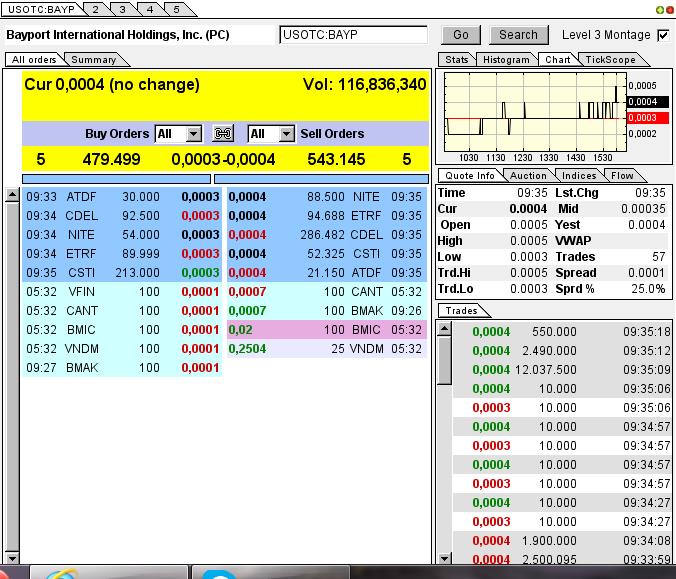Screen dimensions: 676x579
Task: Select the NITE sell order of 88.500
Action: coord(327,197)
